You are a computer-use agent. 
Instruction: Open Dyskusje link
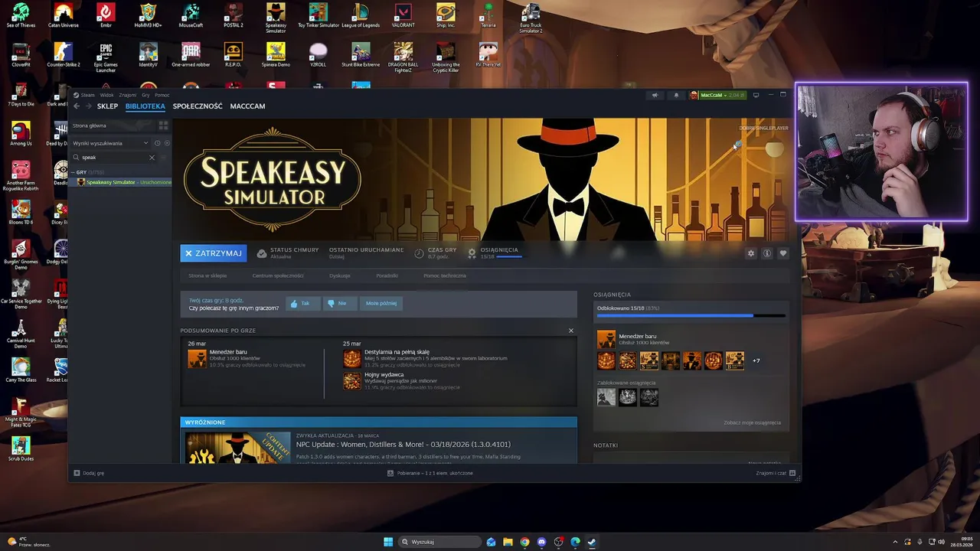(x=340, y=275)
